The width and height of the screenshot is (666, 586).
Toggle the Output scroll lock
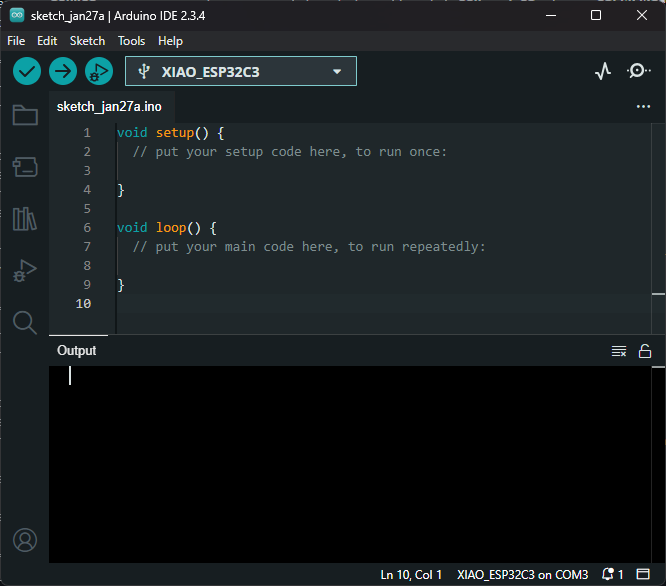pos(645,351)
